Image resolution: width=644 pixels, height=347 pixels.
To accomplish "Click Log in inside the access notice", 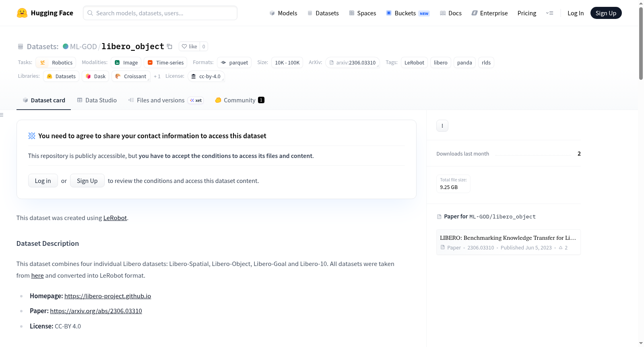I will 43,181.
